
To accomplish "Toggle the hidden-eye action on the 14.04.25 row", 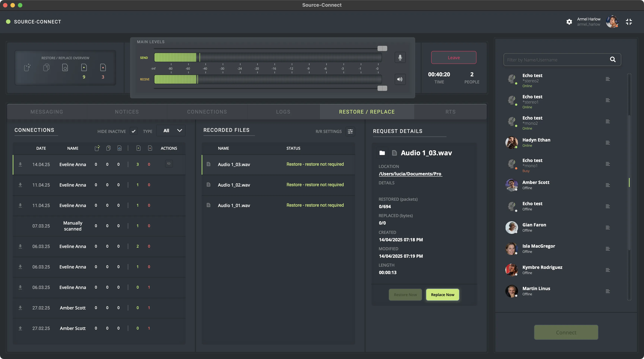I will 169,164.
